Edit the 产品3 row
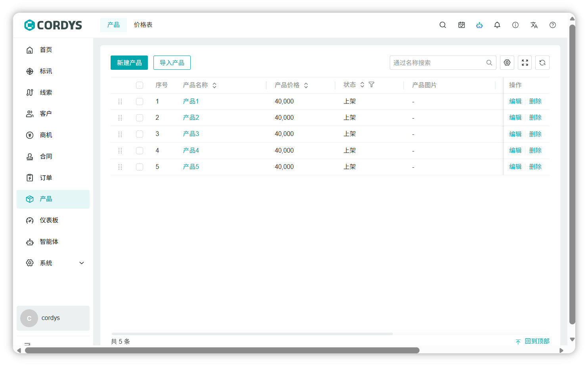This screenshot has height=366, width=588. [515, 134]
